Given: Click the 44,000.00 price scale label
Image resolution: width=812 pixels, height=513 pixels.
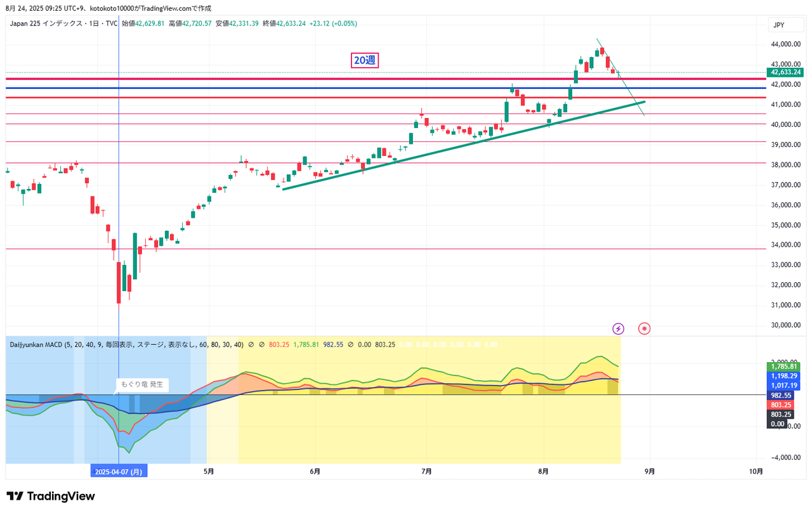Looking at the screenshot, I should (x=785, y=45).
